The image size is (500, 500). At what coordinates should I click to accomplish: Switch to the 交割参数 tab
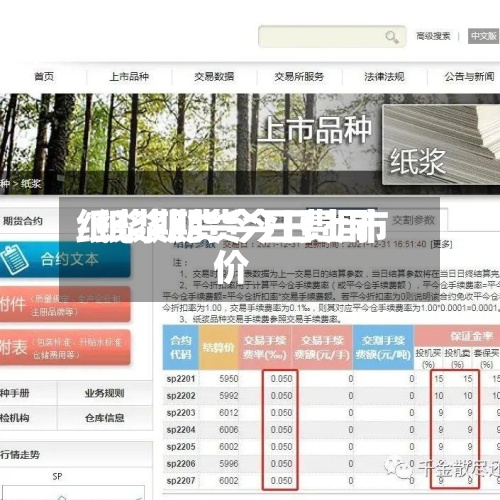click(x=413, y=220)
